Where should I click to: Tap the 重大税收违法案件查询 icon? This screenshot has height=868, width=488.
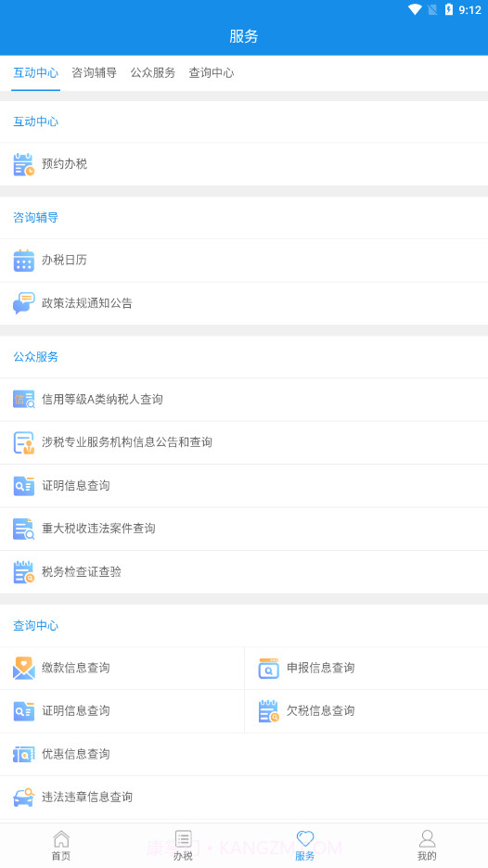(x=24, y=529)
